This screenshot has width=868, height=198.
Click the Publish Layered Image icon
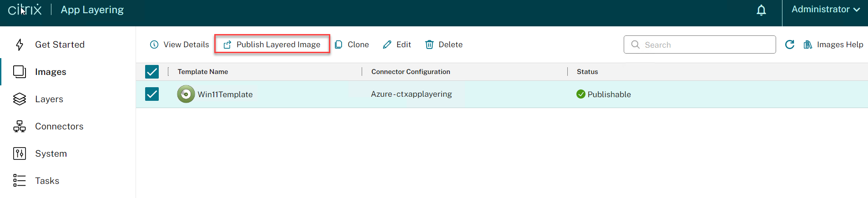(x=227, y=45)
